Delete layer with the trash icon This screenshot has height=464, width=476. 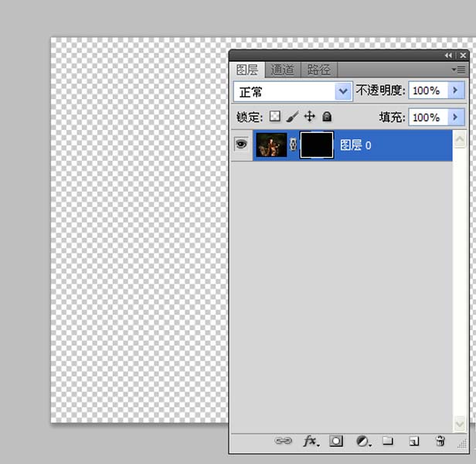[440, 441]
